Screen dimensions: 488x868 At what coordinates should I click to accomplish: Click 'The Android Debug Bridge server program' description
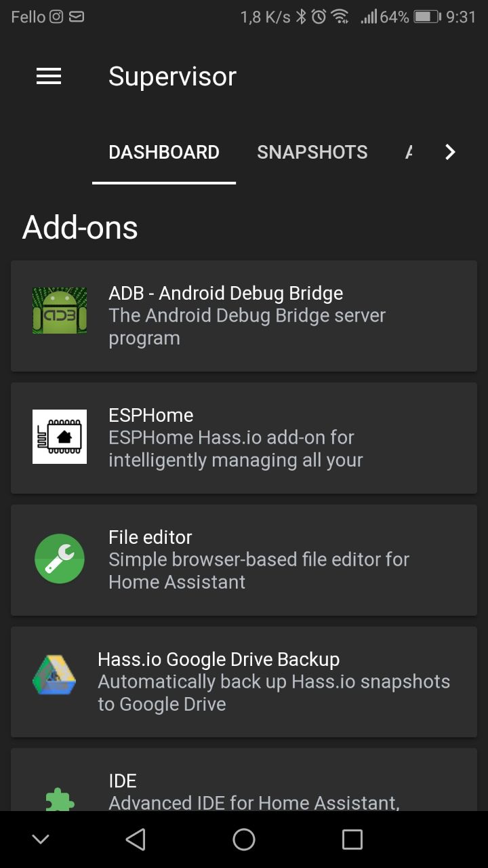pyautogui.click(x=247, y=327)
